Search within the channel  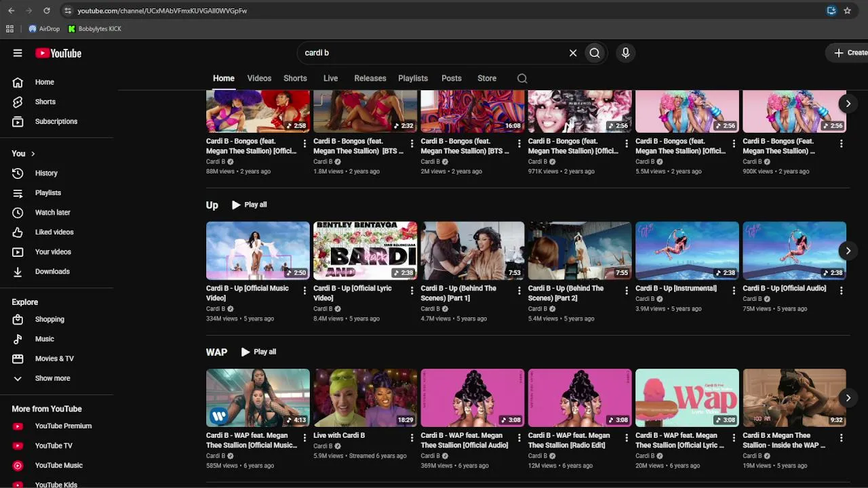[x=522, y=79]
